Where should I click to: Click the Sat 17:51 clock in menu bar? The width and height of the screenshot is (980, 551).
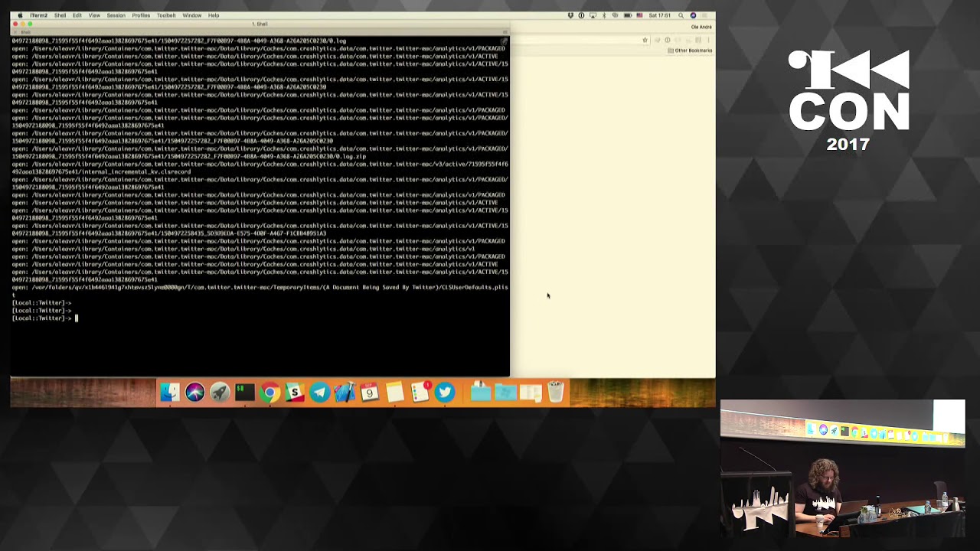coord(659,15)
